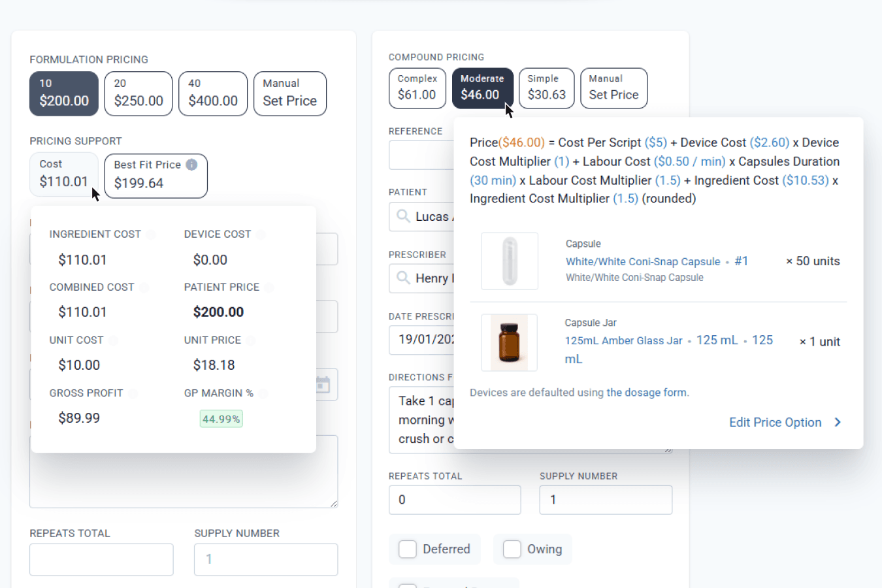Focus the Patient search field with Lucas
This screenshot has height=588, width=882.
click(421, 216)
